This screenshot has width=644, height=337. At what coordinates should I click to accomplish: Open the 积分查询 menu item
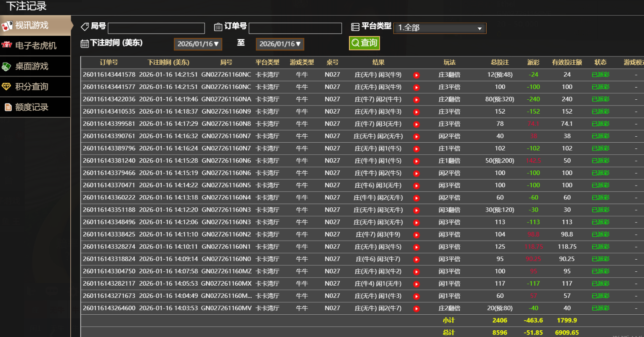click(32, 87)
